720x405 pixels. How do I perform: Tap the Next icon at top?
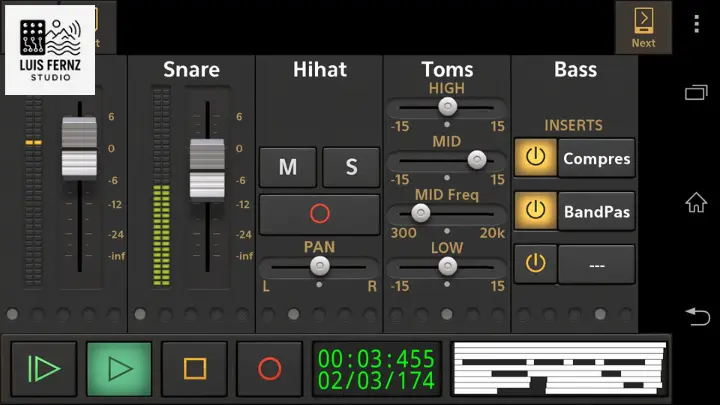(643, 28)
